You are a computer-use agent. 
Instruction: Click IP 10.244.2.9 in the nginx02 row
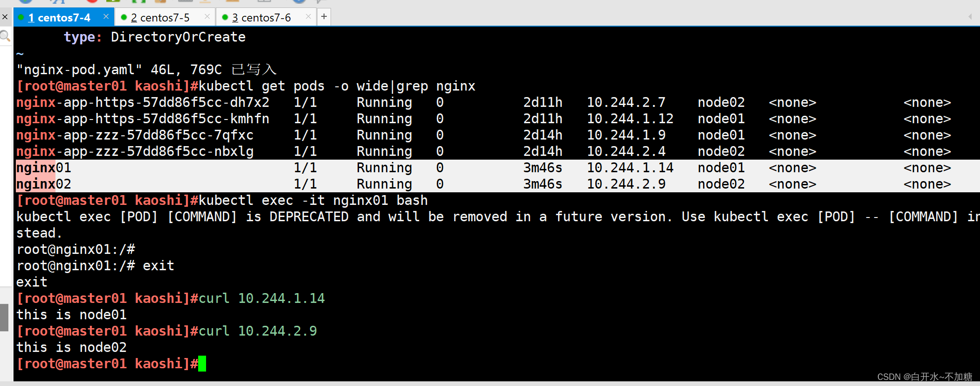[x=626, y=184]
